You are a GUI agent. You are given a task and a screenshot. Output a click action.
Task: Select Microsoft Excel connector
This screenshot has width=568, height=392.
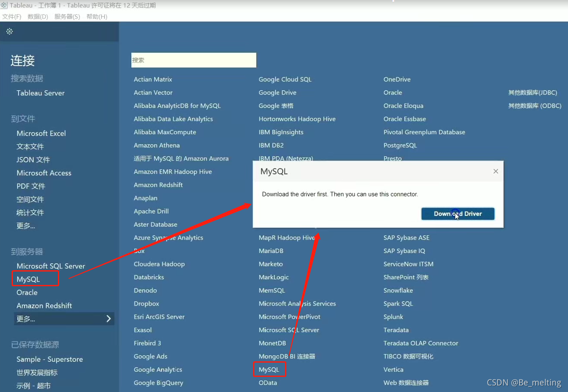tap(41, 133)
